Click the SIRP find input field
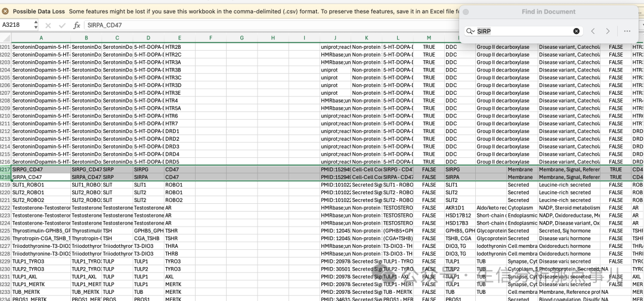644x301 pixels. [x=524, y=31]
